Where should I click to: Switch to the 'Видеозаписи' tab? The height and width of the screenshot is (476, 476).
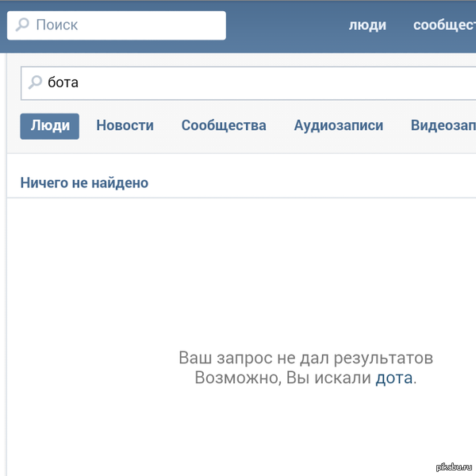tap(443, 125)
